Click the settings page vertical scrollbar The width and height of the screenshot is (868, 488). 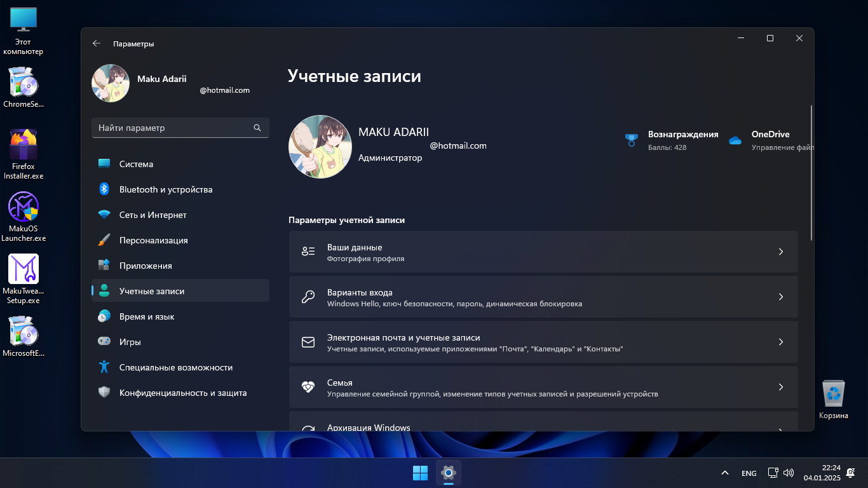(x=811, y=173)
